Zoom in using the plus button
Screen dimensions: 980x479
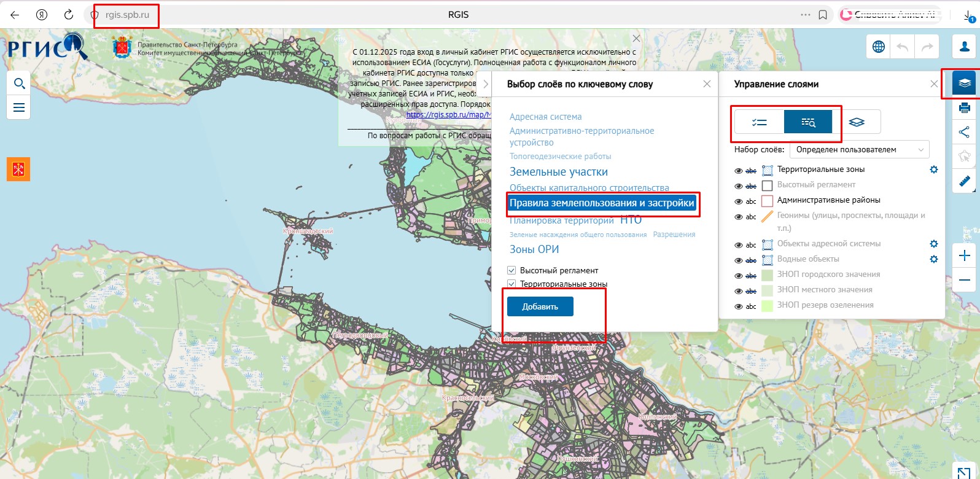pyautogui.click(x=964, y=255)
